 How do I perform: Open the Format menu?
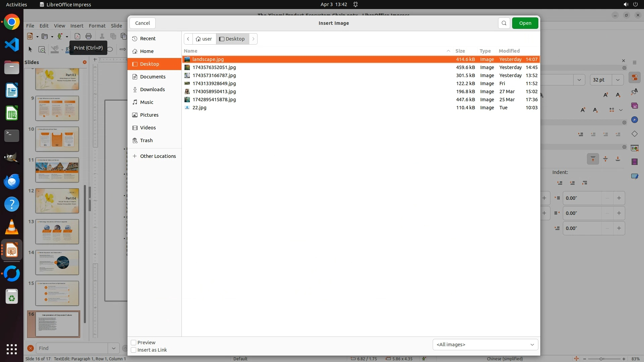[97, 26]
